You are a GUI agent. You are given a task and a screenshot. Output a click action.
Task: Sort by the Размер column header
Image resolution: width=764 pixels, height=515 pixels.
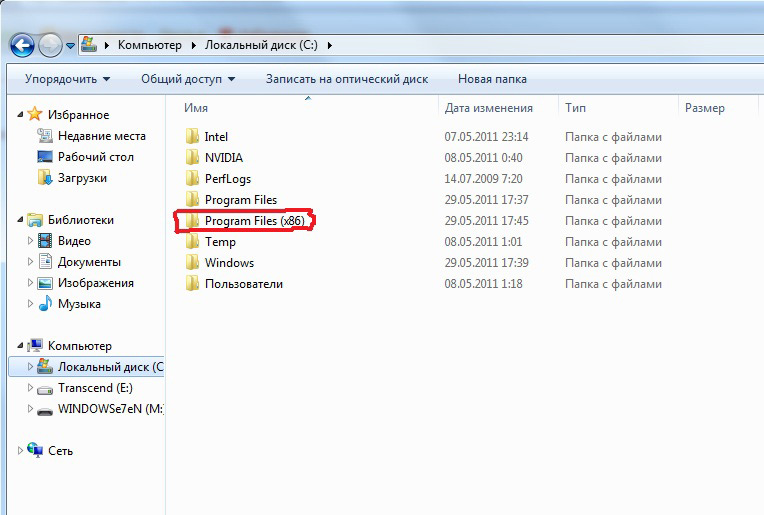click(705, 108)
